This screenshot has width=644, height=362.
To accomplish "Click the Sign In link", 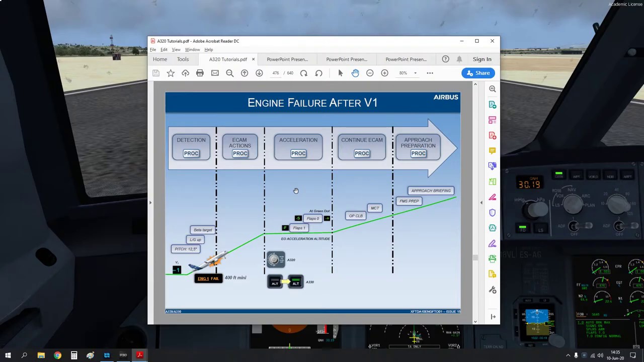I will pyautogui.click(x=482, y=59).
